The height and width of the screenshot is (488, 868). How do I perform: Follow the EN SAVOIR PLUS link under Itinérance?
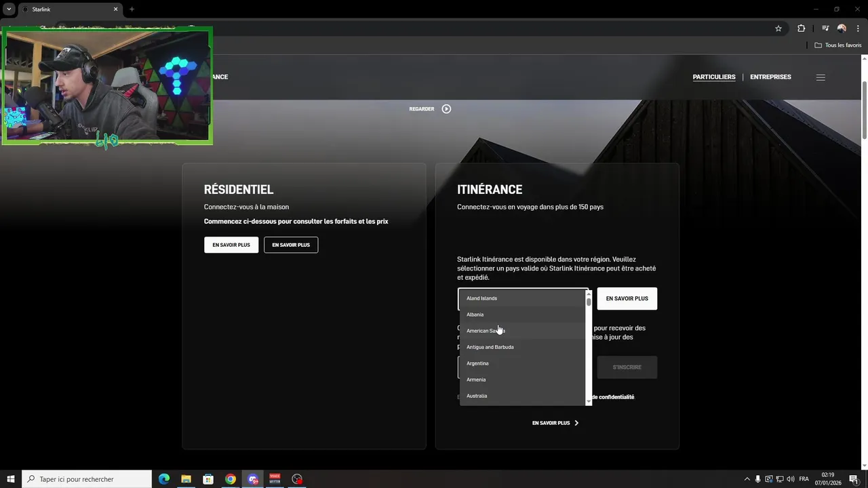[x=551, y=423]
